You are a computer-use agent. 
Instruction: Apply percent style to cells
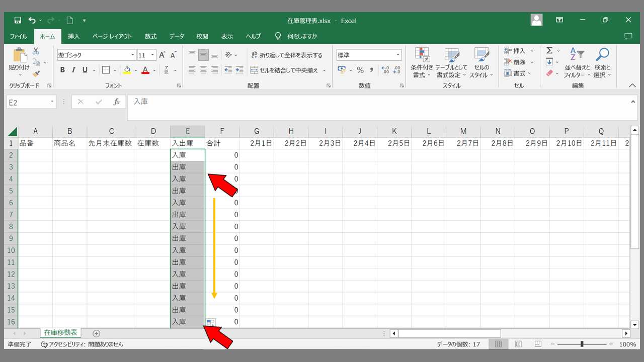point(360,70)
